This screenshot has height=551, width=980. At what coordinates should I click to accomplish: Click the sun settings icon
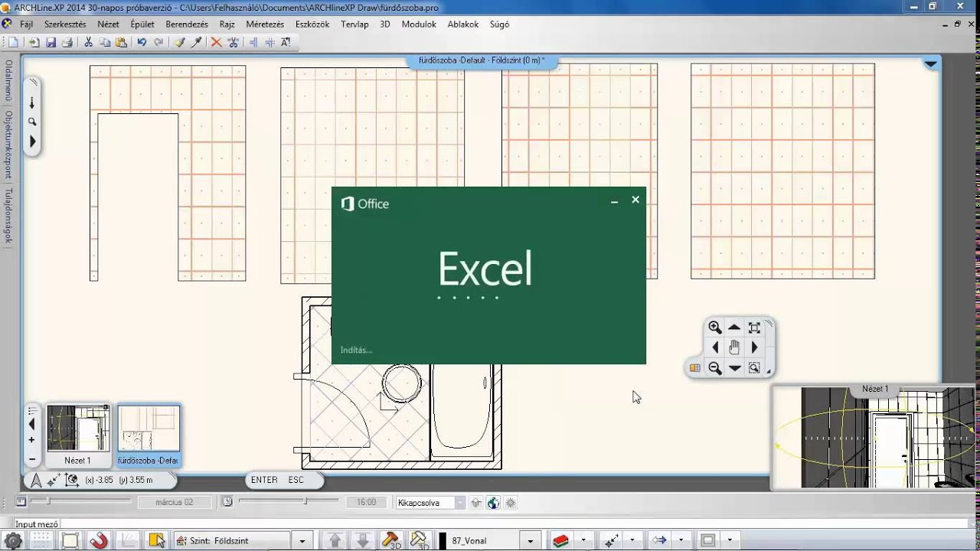tap(511, 503)
